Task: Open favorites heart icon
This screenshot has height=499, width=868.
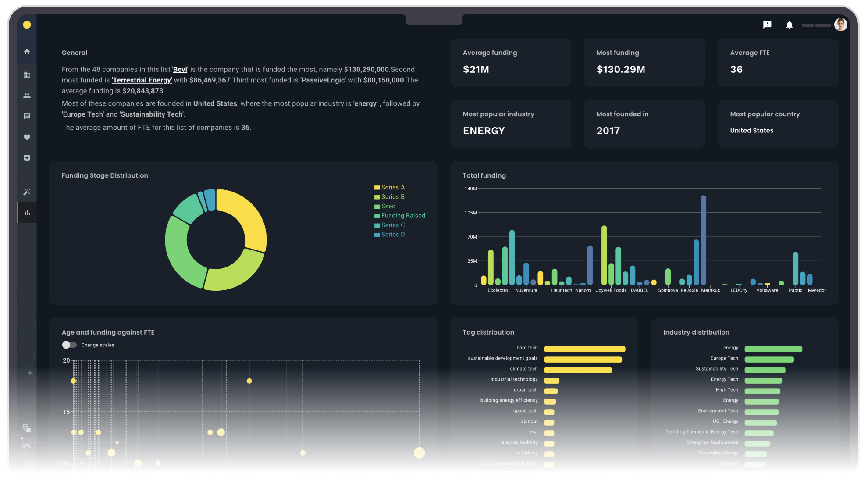Action: point(27,137)
